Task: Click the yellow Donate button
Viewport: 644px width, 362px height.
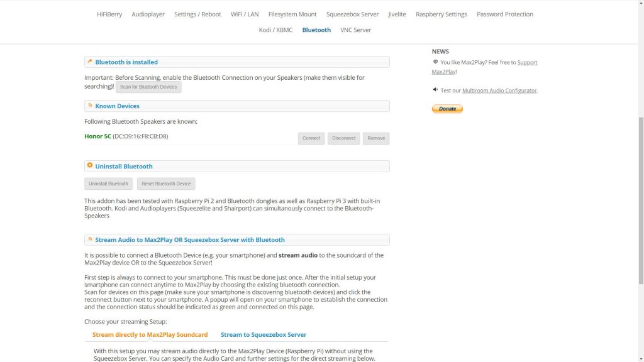Action: coord(447,109)
